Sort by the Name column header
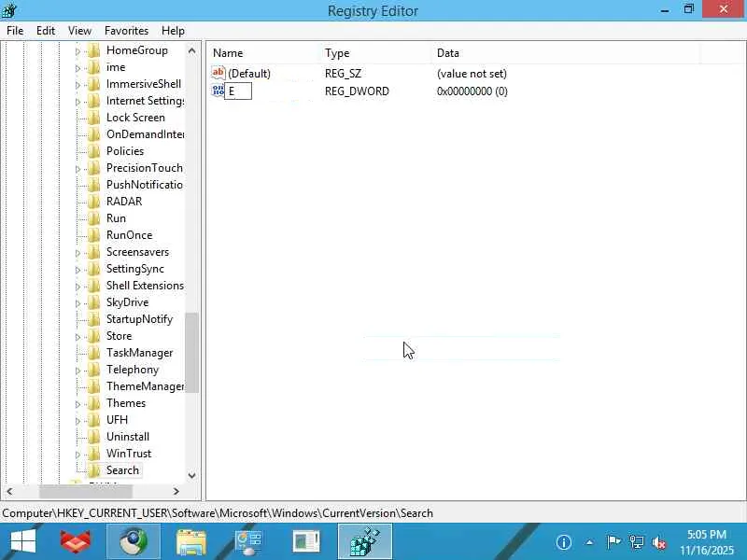The width and height of the screenshot is (747, 560). (x=263, y=53)
